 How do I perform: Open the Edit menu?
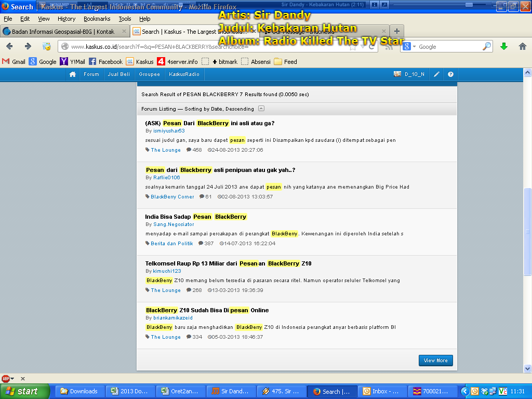click(x=25, y=19)
